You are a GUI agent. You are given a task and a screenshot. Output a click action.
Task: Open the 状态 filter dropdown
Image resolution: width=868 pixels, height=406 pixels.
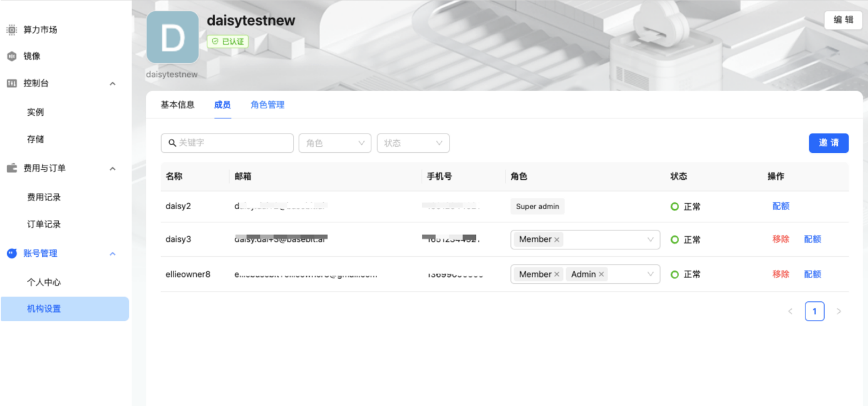[x=413, y=143]
